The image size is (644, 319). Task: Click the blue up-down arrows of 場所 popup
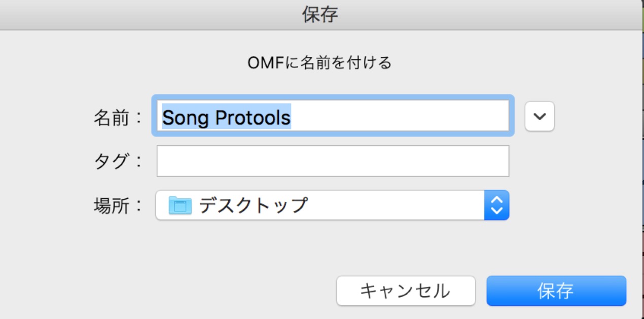pyautogui.click(x=496, y=205)
